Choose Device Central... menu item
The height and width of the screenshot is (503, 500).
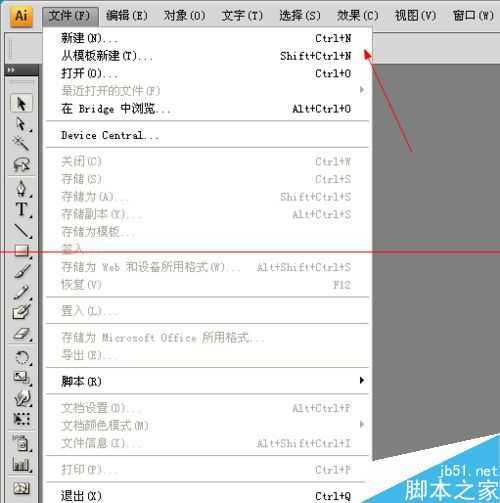[207, 135]
